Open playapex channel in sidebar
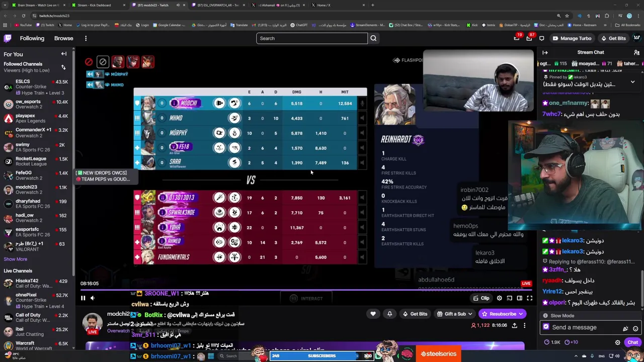 click(36, 119)
